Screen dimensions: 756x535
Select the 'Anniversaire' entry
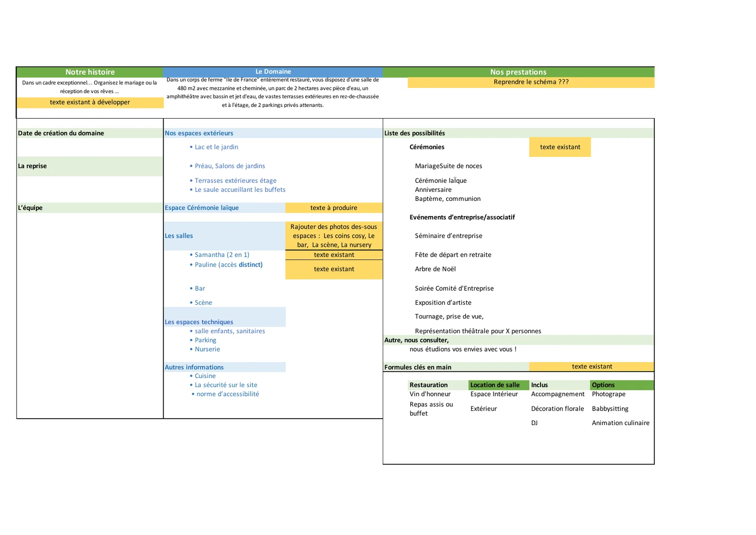coord(433,190)
